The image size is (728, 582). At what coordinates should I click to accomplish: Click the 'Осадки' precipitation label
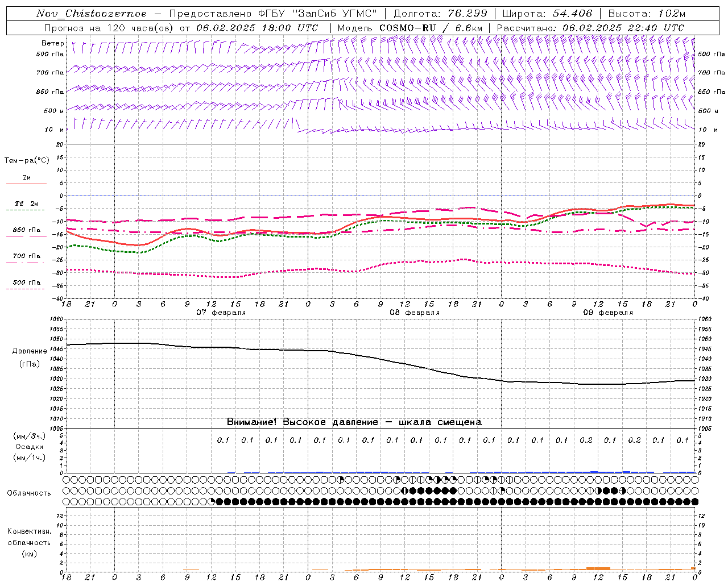30,447
